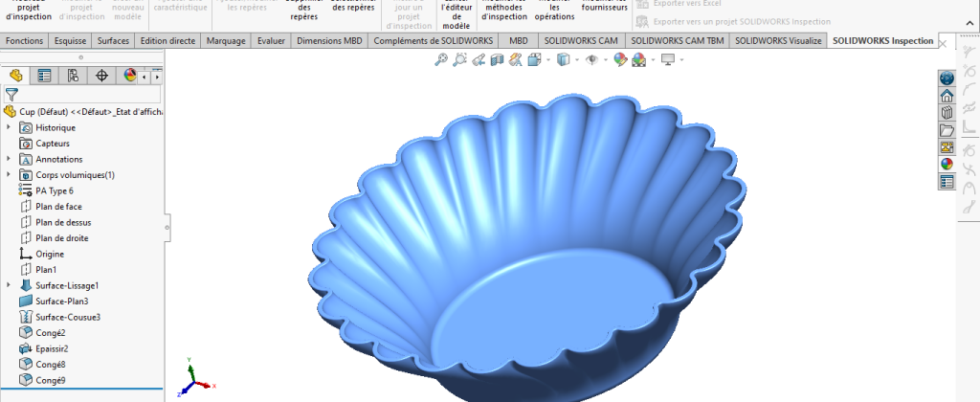The width and height of the screenshot is (980, 402).
Task: Select Plan de dessus plane
Action: coord(55,222)
